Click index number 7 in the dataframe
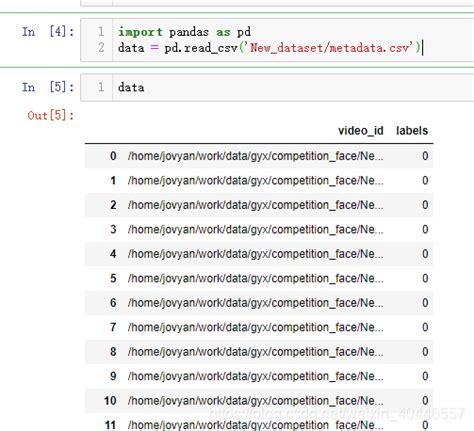This screenshot has height=431, width=474. [x=113, y=327]
